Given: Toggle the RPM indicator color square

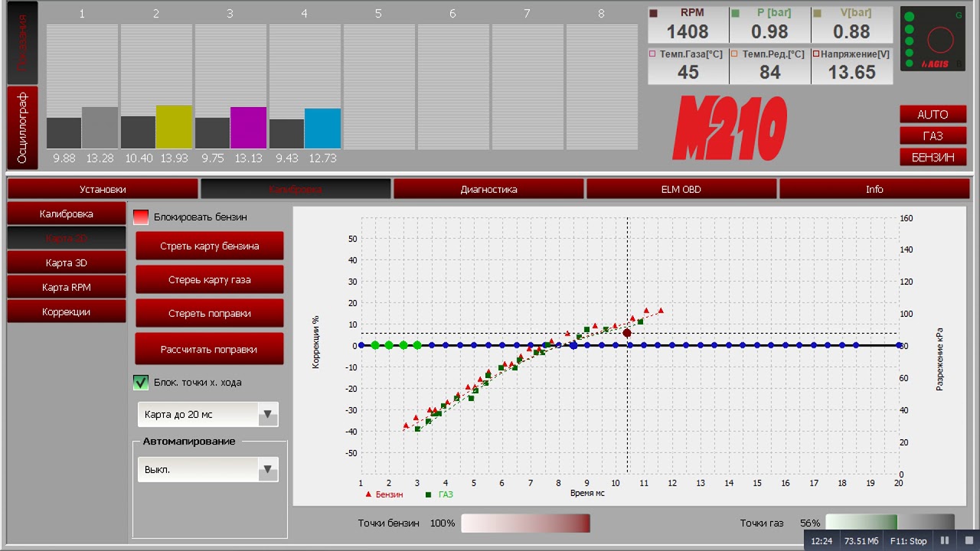Looking at the screenshot, I should click(654, 14).
